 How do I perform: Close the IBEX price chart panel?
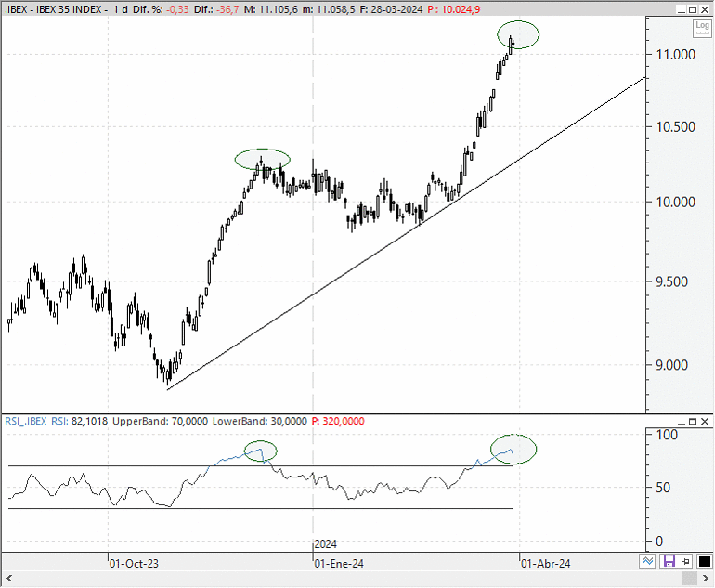click(x=705, y=9)
